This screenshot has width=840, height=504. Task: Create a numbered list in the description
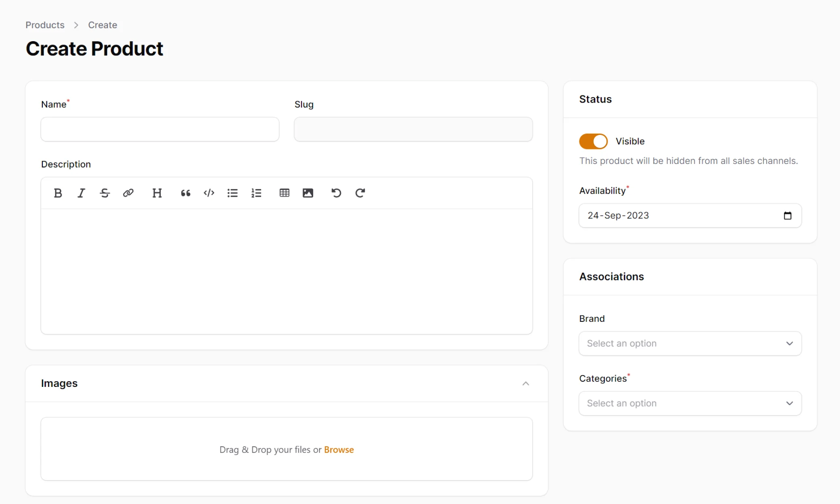click(x=256, y=193)
